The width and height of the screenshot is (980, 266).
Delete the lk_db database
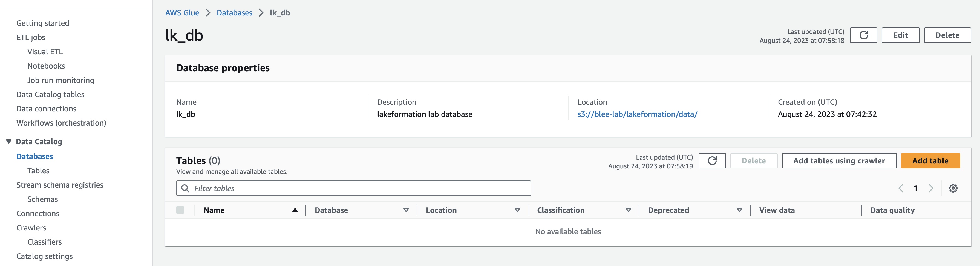point(947,35)
